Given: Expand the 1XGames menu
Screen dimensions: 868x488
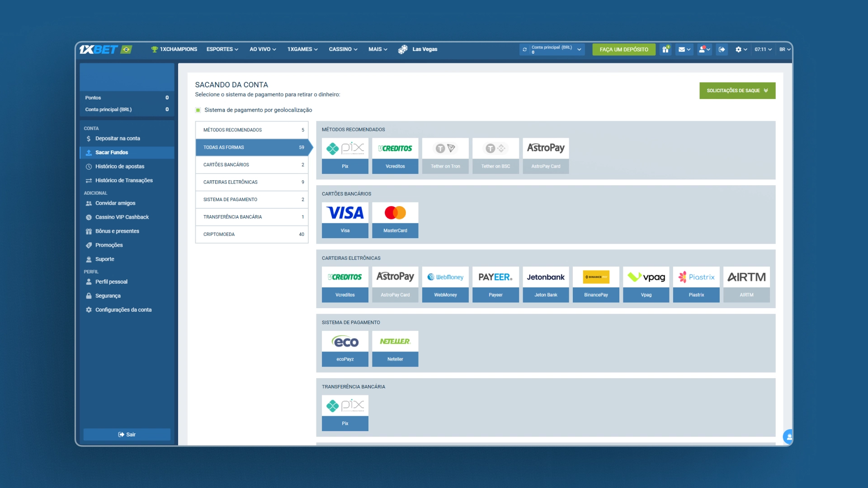Looking at the screenshot, I should click(x=302, y=49).
